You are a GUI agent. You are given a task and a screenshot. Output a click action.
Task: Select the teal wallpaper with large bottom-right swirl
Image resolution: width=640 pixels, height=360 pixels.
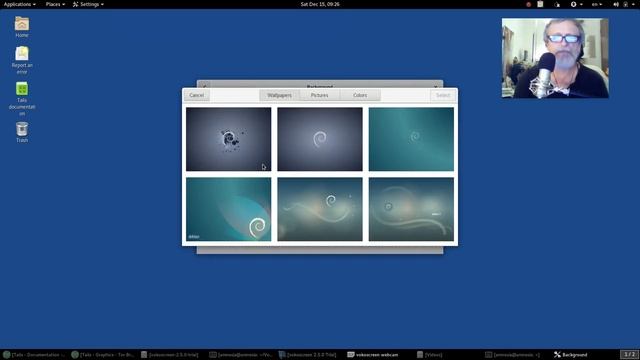[228, 209]
